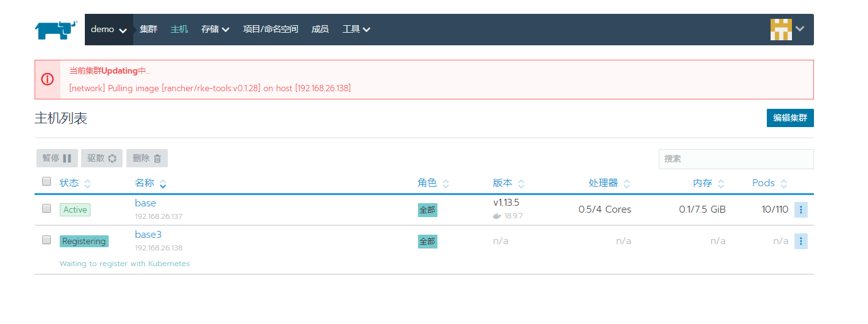This screenshot has width=868, height=324.
Task: Check the box for the base host
Action: 46,208
